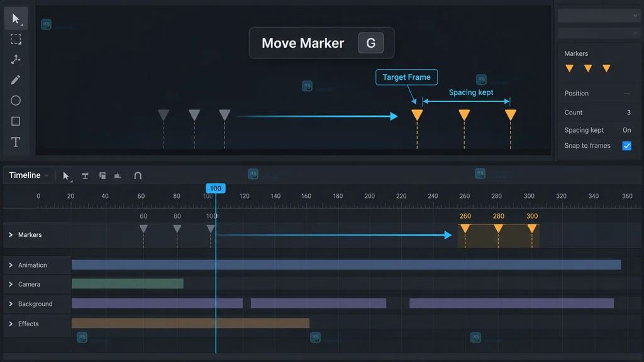The height and width of the screenshot is (362, 644).
Task: Open the topmost blank dropdown in right panel
Action: [x=599, y=16]
